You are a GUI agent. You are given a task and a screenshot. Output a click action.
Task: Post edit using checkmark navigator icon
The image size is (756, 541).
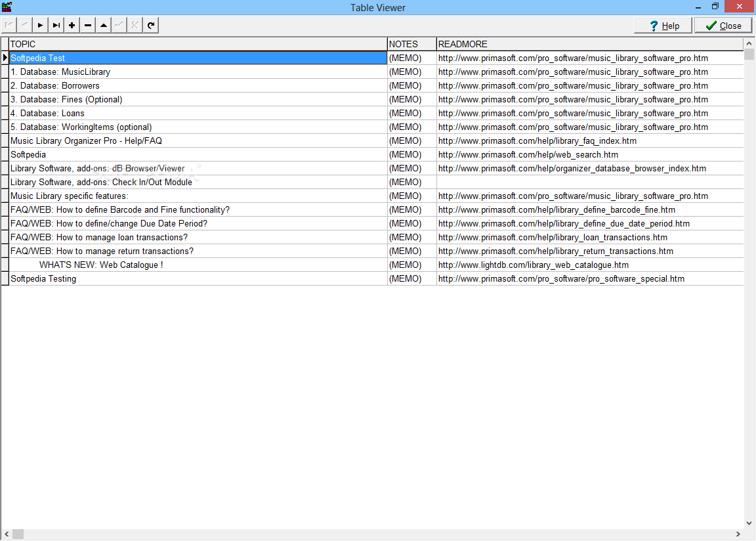[119, 25]
